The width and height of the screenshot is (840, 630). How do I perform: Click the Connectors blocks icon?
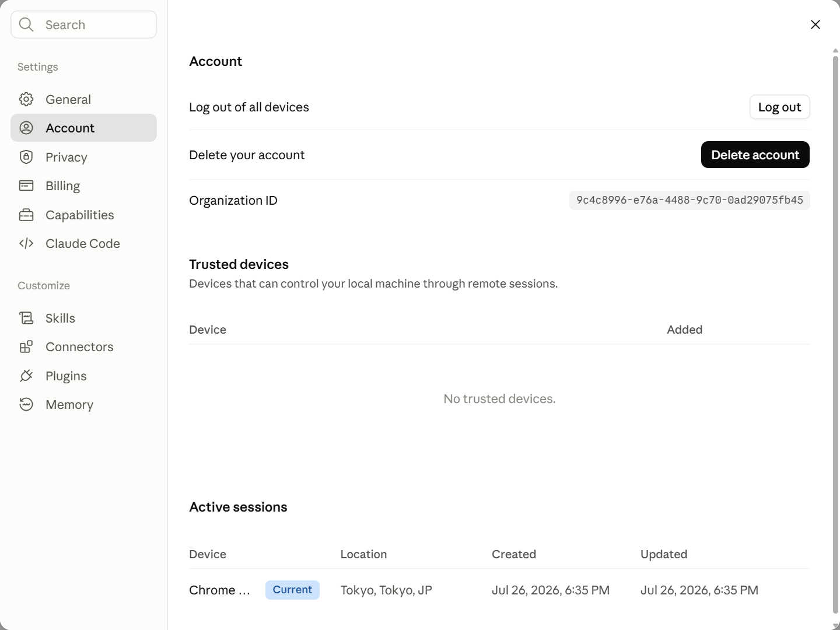tap(26, 346)
